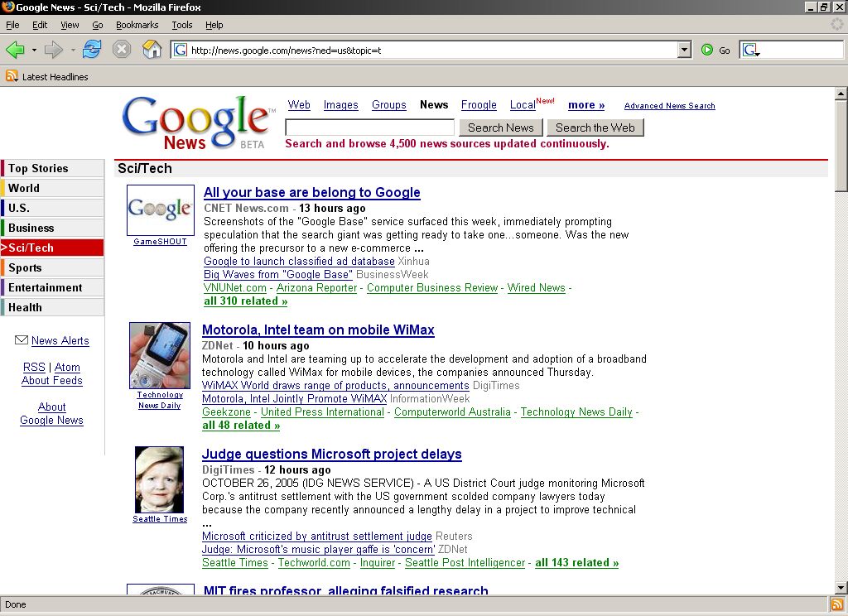Open the About Feeds link

[x=52, y=381]
